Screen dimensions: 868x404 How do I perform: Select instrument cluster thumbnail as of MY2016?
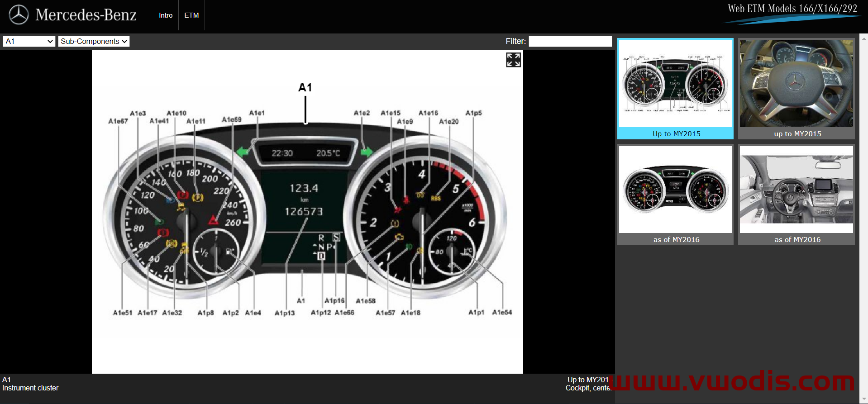pyautogui.click(x=676, y=195)
